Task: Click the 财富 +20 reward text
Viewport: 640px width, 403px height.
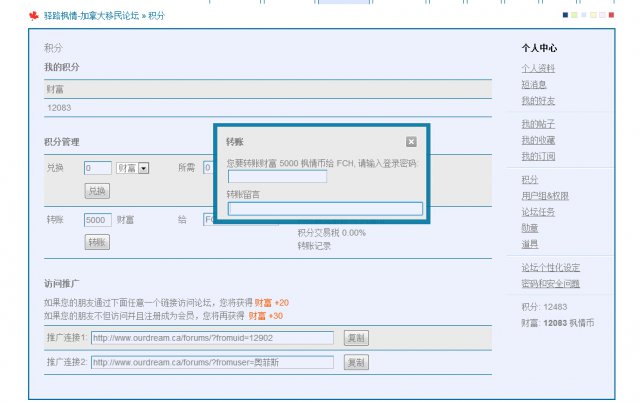Action: pyautogui.click(x=272, y=303)
